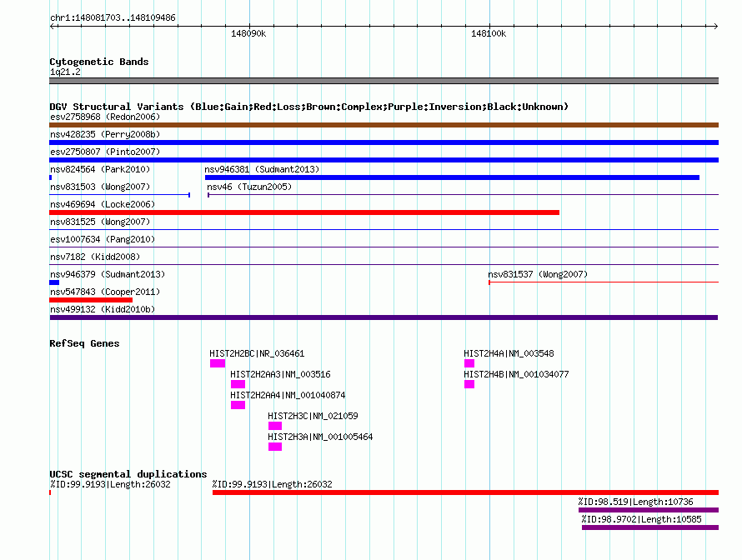Screen dimensions: 742x560
Task: Click the HIST2H3C|NM_021059 label
Action: pyautogui.click(x=313, y=416)
